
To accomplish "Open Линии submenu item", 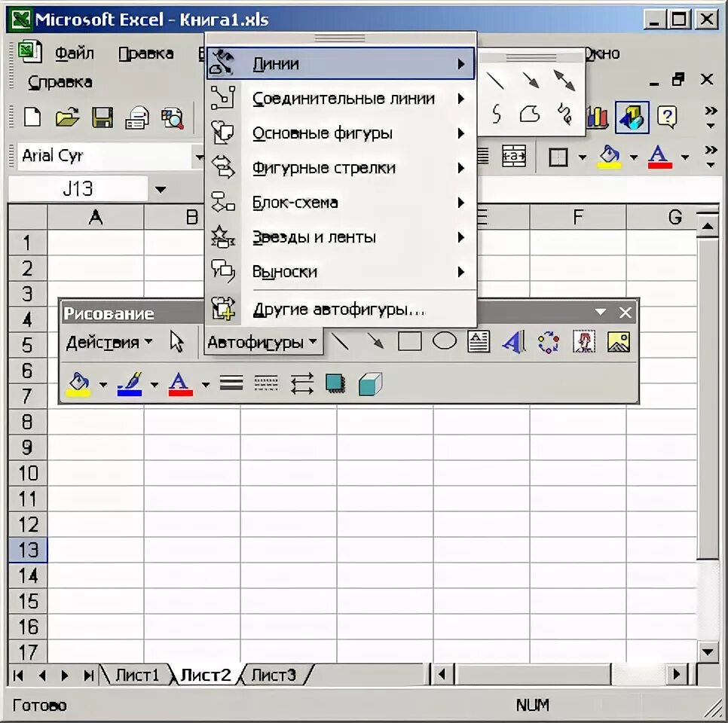I will [341, 63].
